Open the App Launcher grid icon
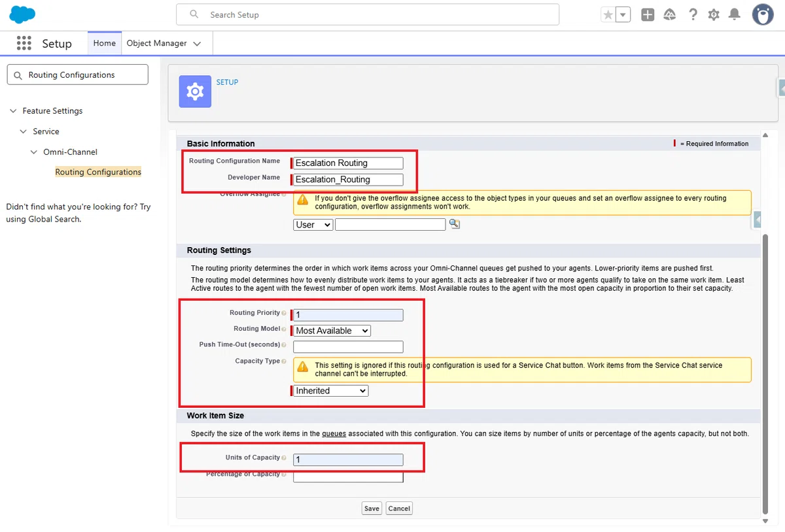The width and height of the screenshot is (785, 532). (x=24, y=43)
